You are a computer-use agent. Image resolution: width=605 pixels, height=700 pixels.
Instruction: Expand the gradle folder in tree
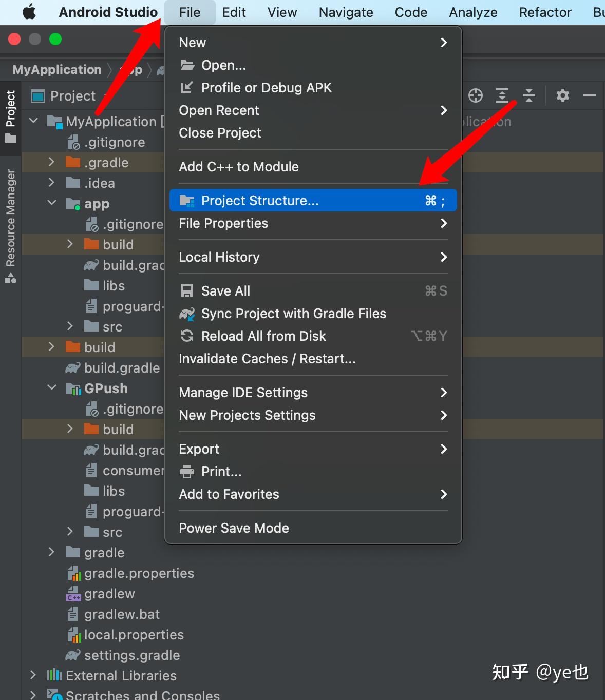coord(51,552)
